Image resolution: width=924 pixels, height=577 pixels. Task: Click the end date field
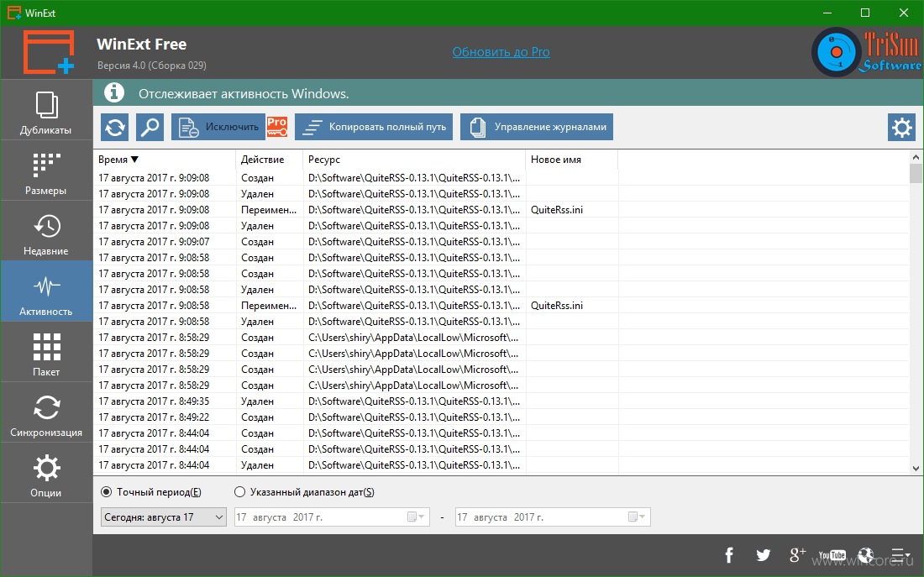pos(553,517)
